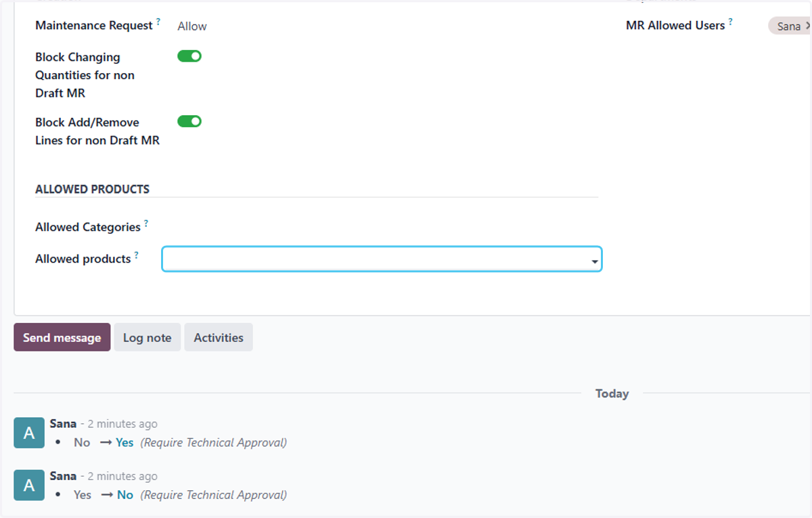Click the Maintenance Request Allow value
The width and height of the screenshot is (812, 518).
192,26
